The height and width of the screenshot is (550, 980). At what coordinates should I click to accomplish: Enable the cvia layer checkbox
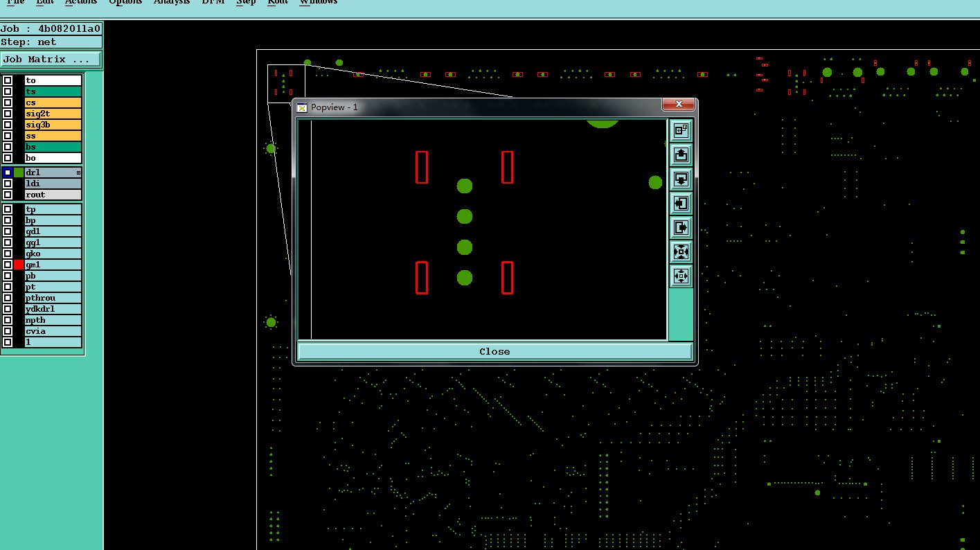click(8, 331)
